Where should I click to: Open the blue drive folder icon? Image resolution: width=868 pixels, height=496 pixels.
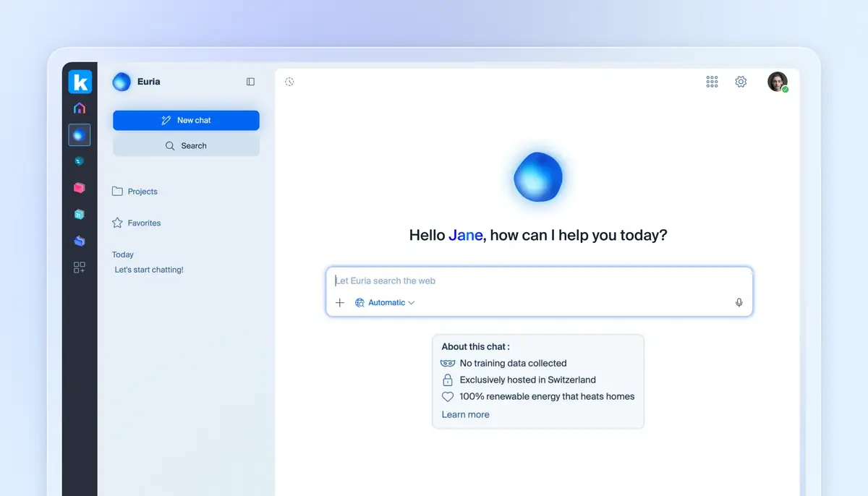tap(80, 241)
